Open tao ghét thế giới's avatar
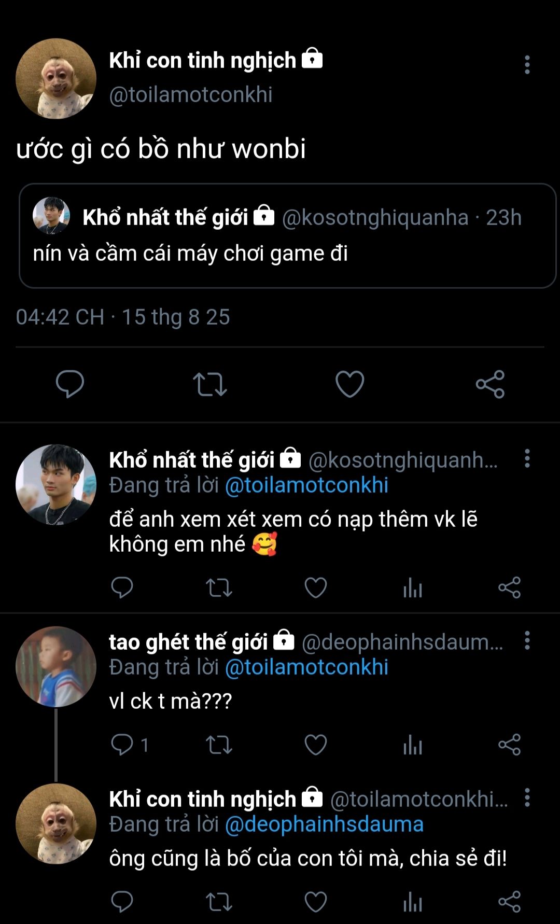This screenshot has width=560, height=924. (x=56, y=667)
